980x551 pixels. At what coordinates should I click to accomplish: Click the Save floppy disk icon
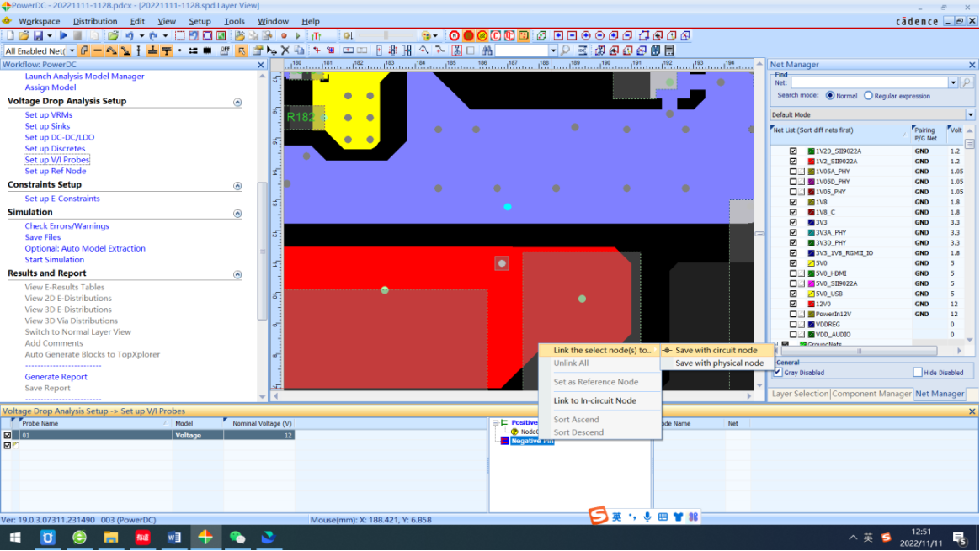[38, 35]
